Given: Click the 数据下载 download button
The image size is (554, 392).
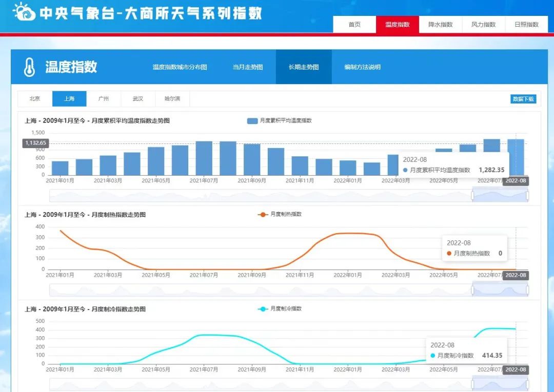Looking at the screenshot, I should [x=524, y=99].
